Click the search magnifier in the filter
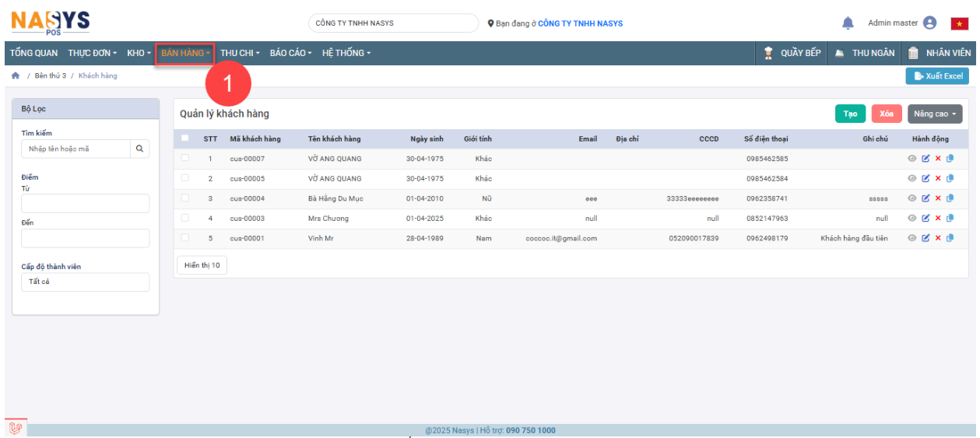 [x=140, y=149]
